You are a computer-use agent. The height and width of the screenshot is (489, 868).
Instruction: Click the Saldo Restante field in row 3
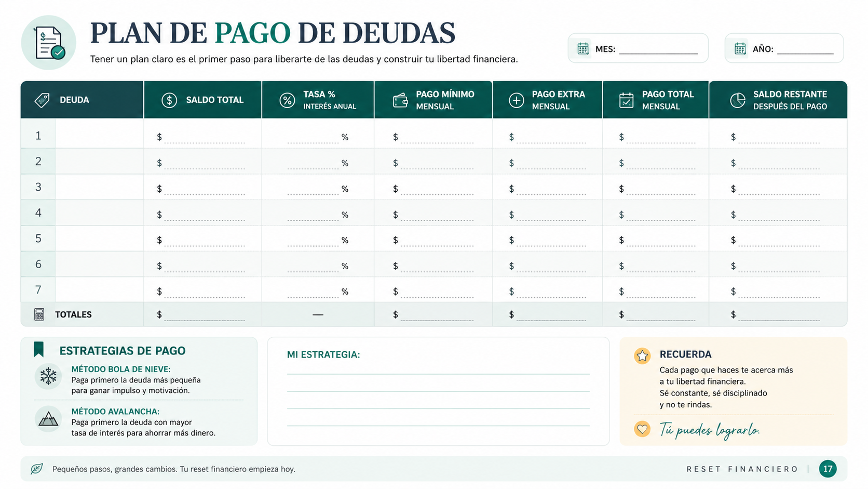776,189
